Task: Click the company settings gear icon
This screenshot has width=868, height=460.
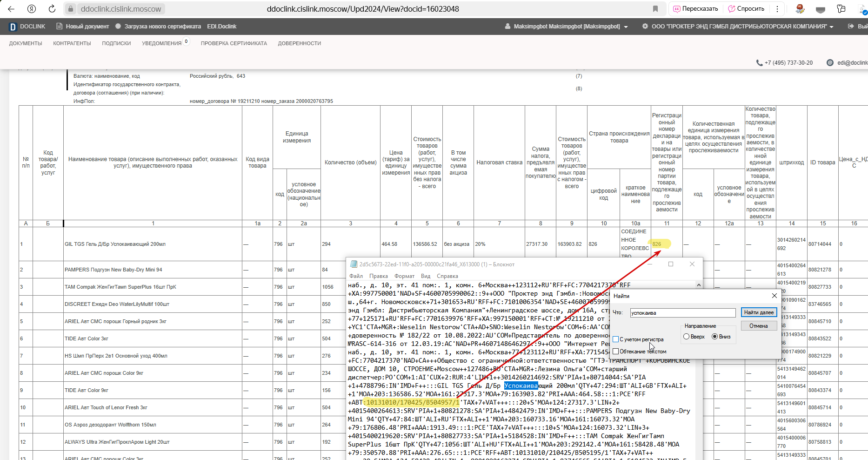Action: (x=645, y=27)
